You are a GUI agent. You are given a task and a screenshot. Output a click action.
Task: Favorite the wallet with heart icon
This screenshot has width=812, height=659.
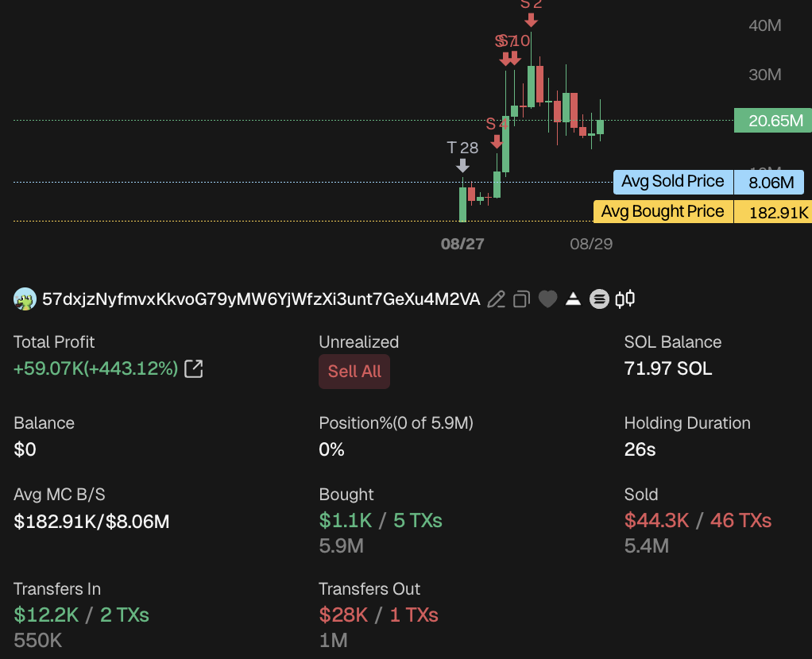548,299
